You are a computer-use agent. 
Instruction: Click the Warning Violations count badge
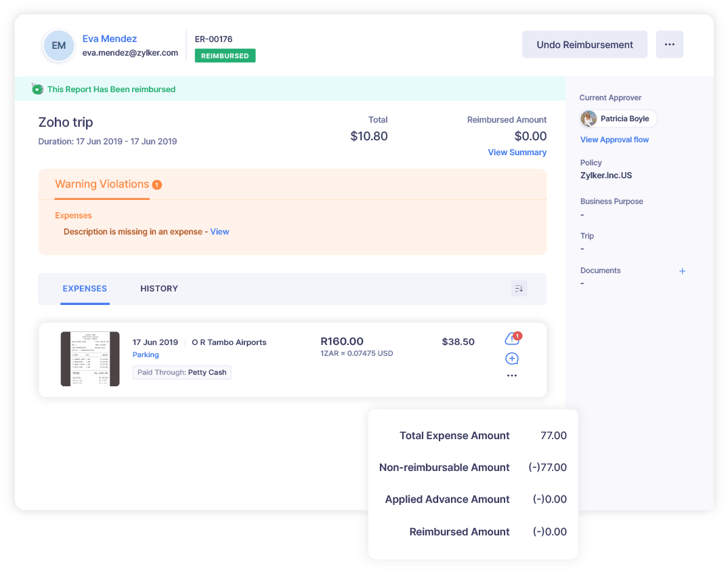(156, 184)
